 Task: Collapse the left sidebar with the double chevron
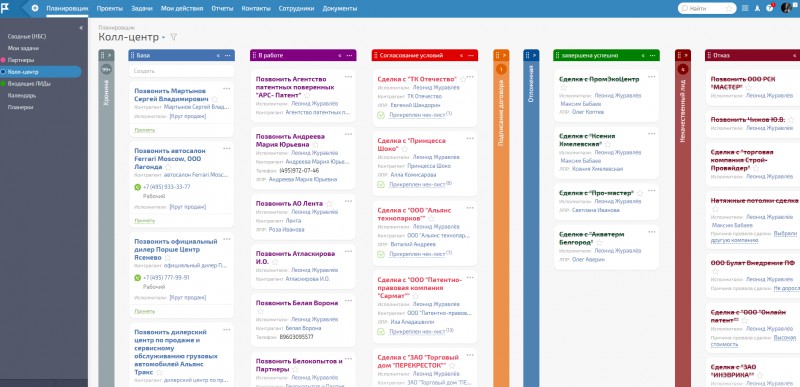pyautogui.click(x=81, y=28)
